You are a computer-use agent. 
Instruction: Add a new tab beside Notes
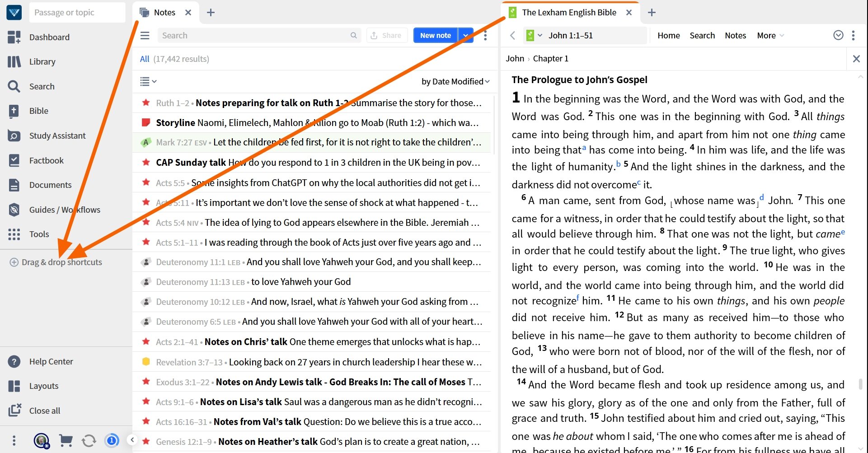pos(211,13)
